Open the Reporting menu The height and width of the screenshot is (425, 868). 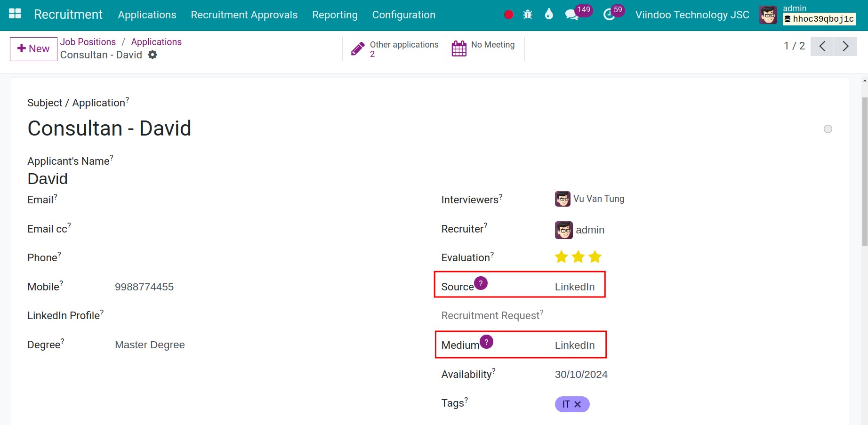click(335, 15)
